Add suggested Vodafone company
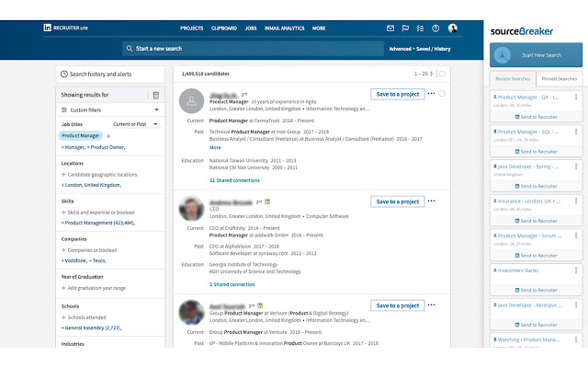This screenshot has height=368, width=588. [73, 260]
